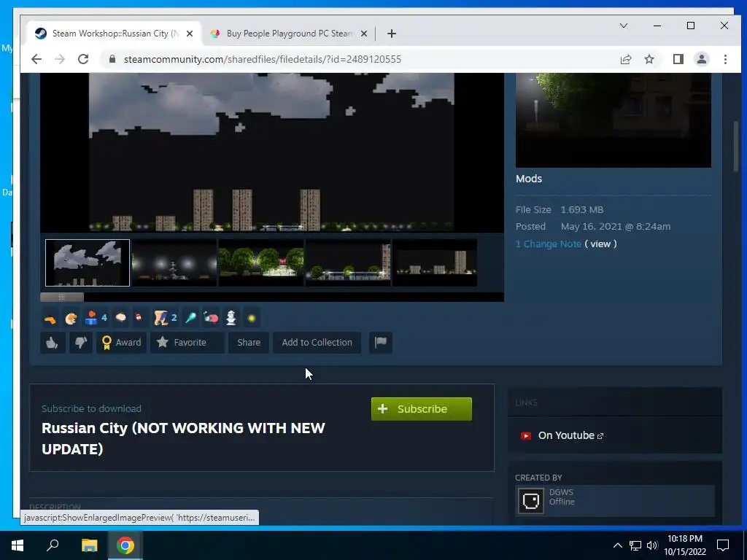The height and width of the screenshot is (560, 747).
Task: Click the page vertical scrollbar
Action: pyautogui.click(x=736, y=147)
